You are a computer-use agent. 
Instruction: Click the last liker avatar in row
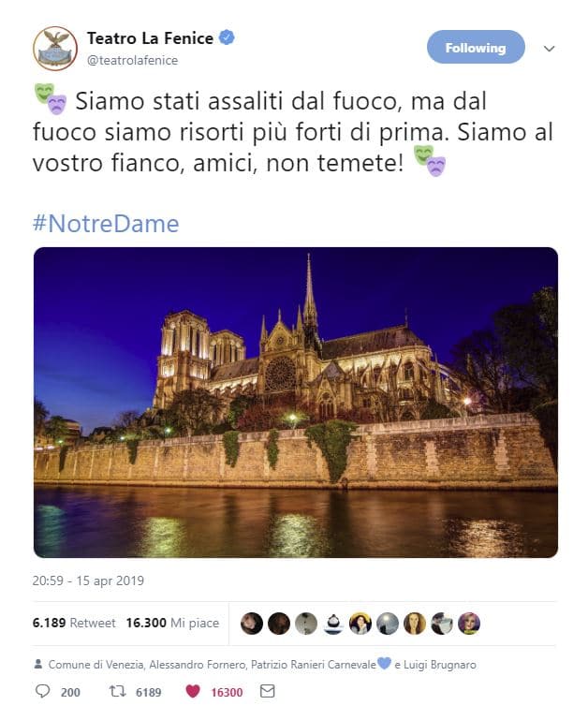point(469,624)
